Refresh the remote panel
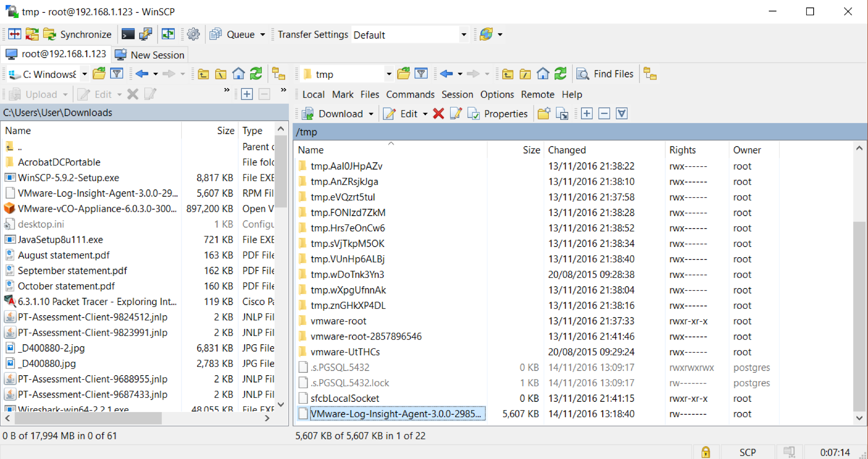 tap(561, 74)
